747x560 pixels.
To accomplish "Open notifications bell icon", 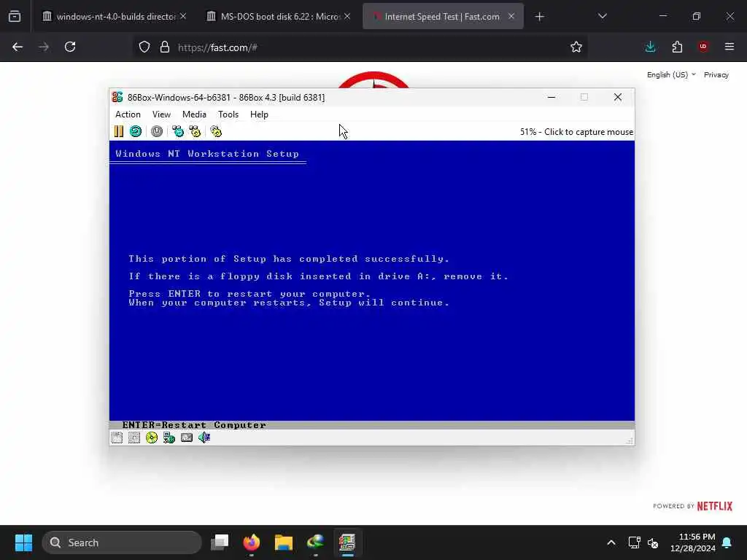I will (x=727, y=542).
